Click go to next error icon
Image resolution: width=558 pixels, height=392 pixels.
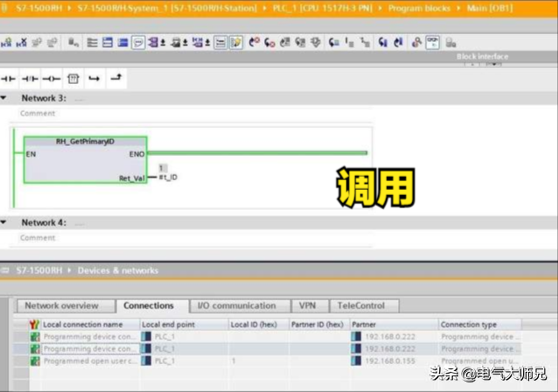tap(269, 43)
